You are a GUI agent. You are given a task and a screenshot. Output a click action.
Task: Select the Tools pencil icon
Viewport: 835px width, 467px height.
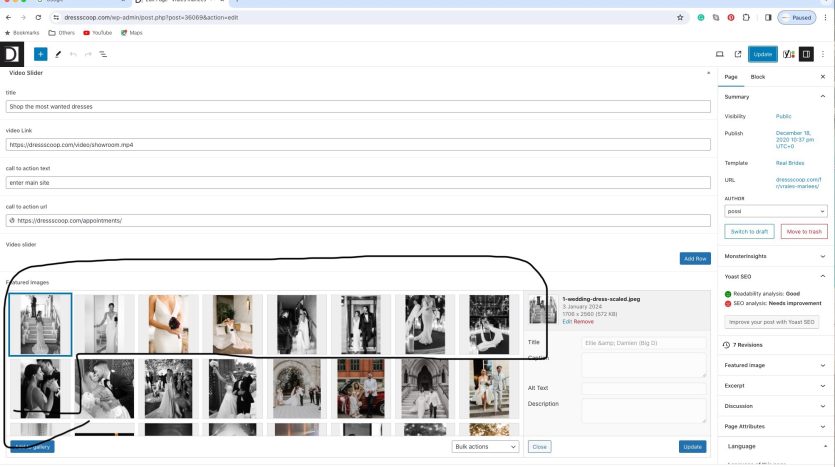58,54
